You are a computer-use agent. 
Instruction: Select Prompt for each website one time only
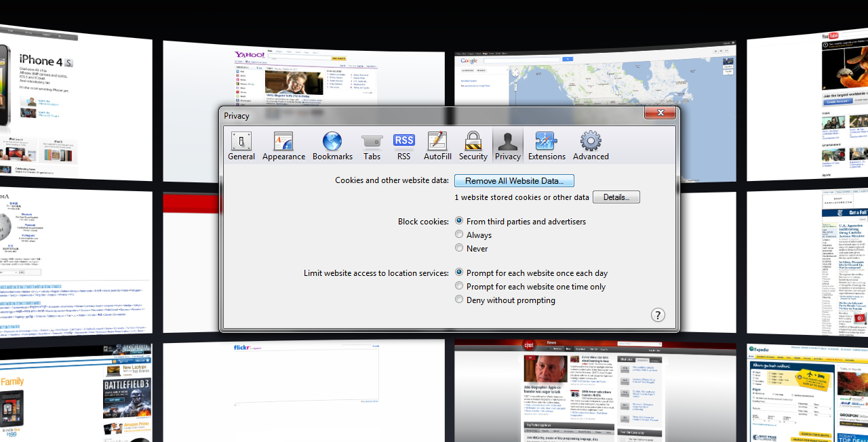pyautogui.click(x=459, y=286)
